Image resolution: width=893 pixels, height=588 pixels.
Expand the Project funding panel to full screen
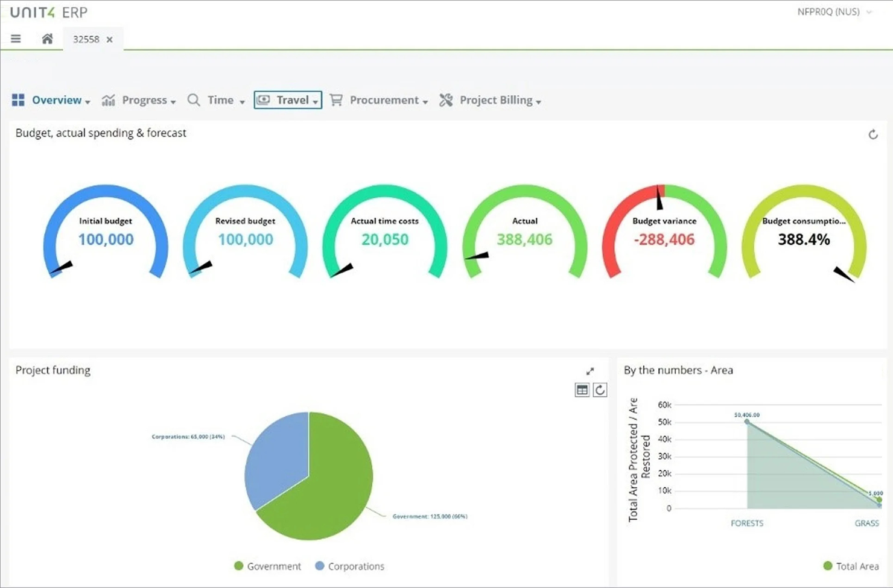[x=590, y=371]
